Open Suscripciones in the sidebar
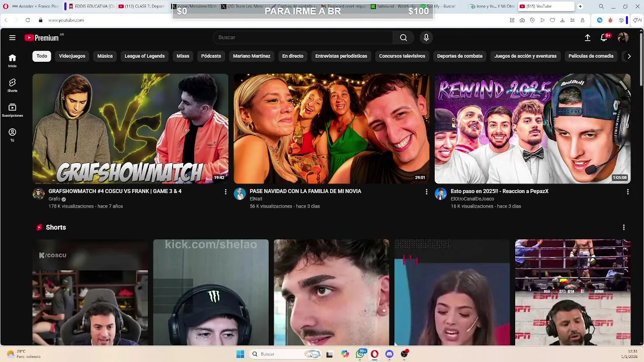644x362 pixels. point(12,110)
